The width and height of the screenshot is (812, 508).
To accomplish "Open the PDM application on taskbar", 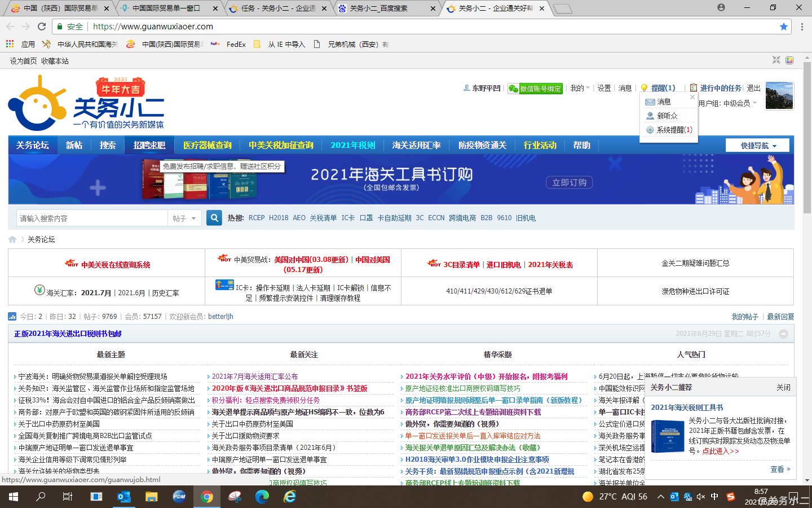I will click(179, 497).
